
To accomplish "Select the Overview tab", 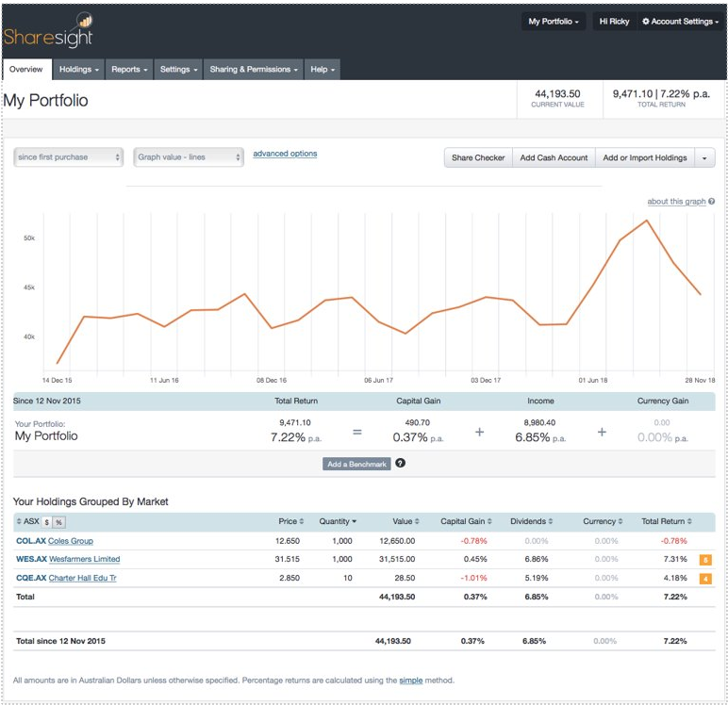I will 26,69.
